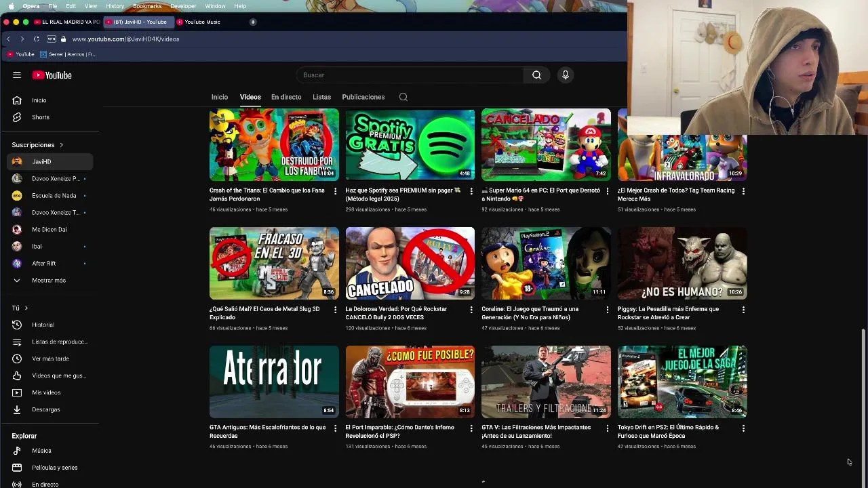868x488 pixels.
Task: Go to Inicio in sidebar
Action: (x=50, y=100)
